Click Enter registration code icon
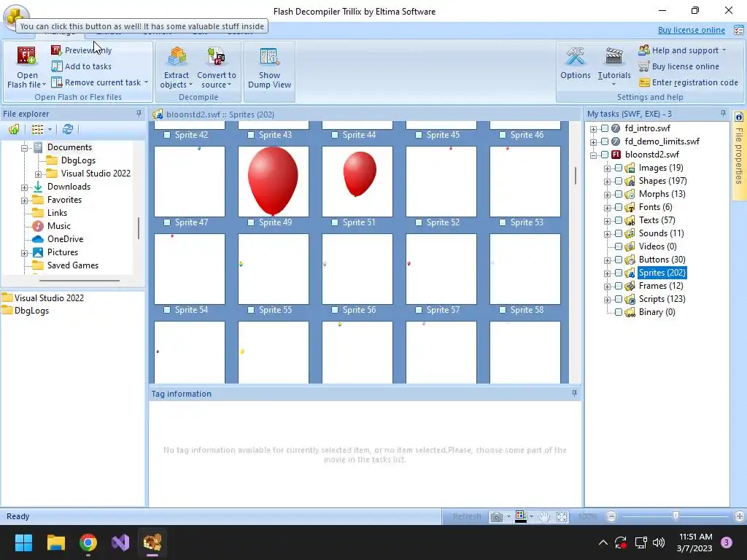 [644, 82]
